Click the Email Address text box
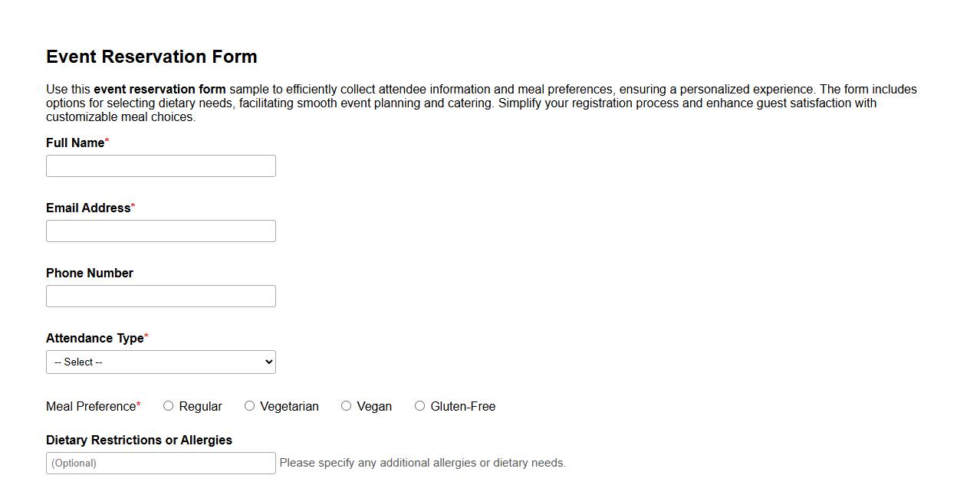The image size is (980, 498). [161, 231]
